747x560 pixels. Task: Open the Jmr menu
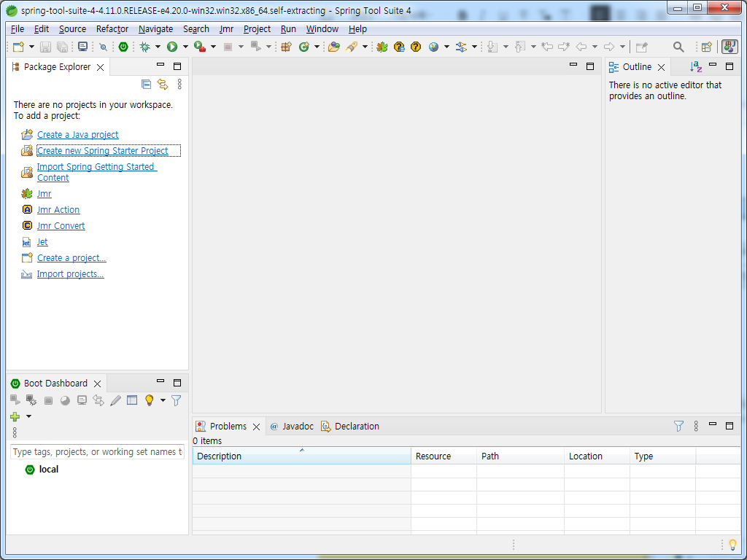pos(226,29)
